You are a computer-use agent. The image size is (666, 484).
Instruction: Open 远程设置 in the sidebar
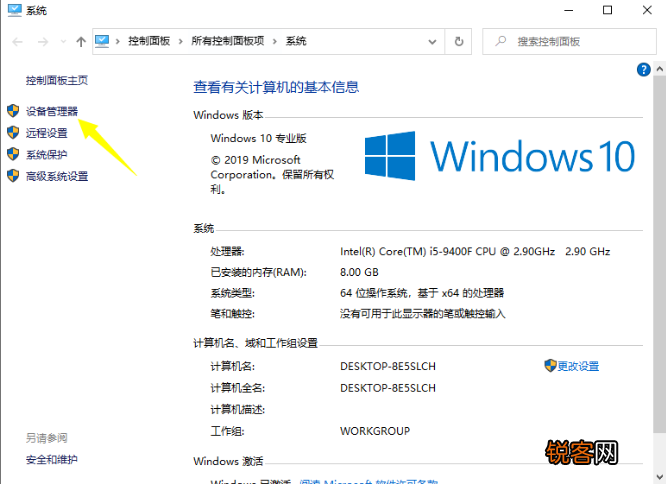click(47, 133)
